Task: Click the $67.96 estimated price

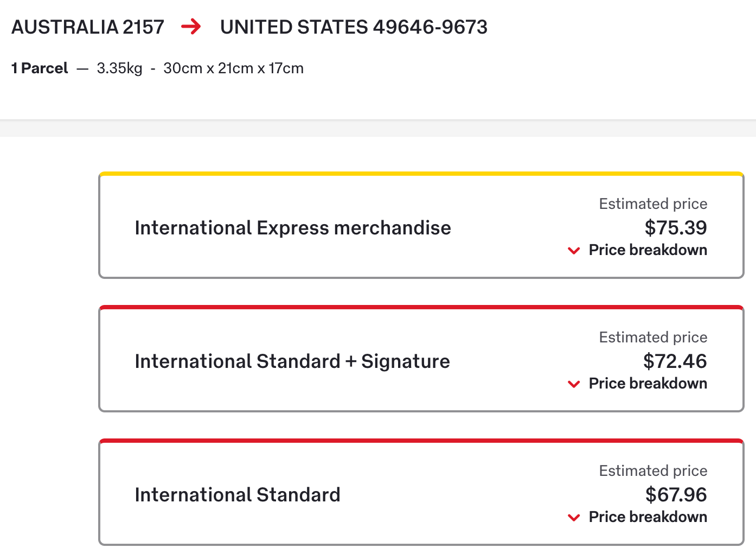Action: click(676, 494)
